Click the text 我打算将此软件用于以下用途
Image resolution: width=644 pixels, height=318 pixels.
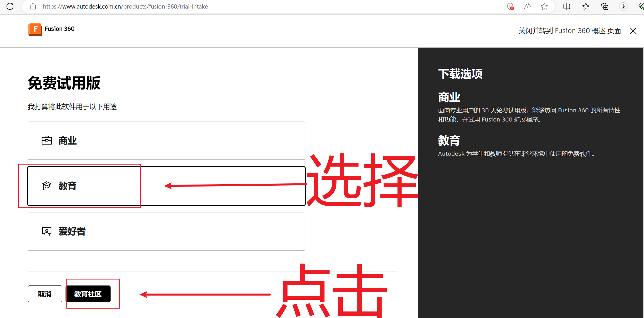point(72,107)
